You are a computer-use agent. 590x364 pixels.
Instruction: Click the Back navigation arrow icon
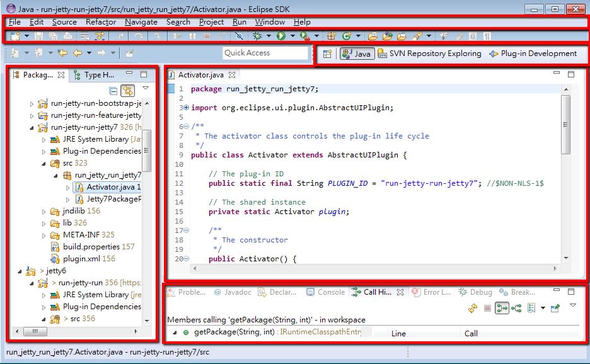click(78, 53)
